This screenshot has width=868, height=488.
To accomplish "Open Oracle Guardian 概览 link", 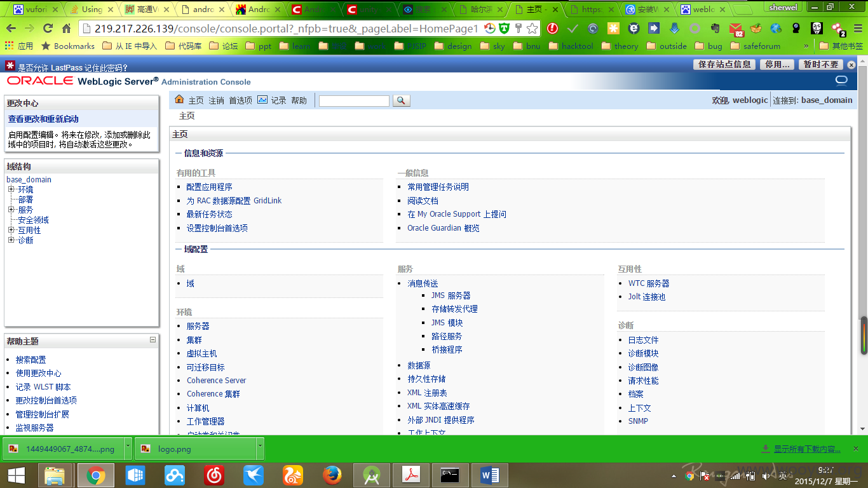I will (x=444, y=228).
